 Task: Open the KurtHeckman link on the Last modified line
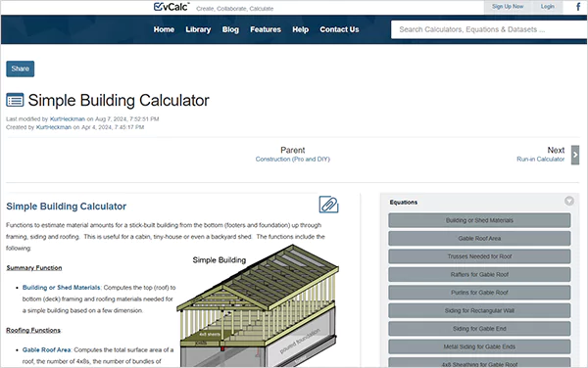(x=68, y=119)
